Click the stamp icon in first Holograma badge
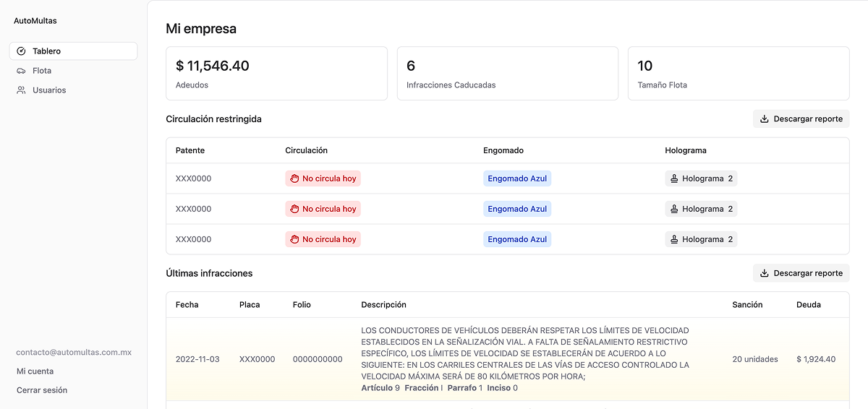The image size is (868, 409). [674, 178]
